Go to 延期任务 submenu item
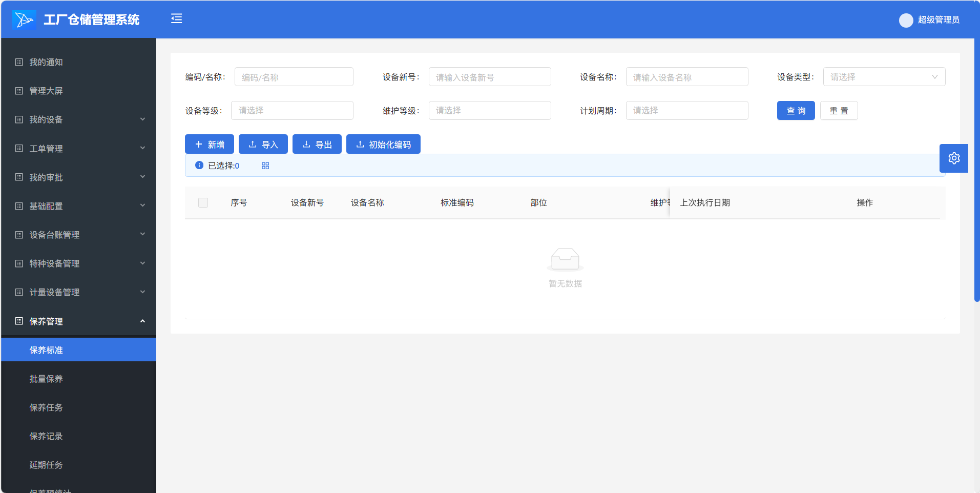The height and width of the screenshot is (493, 980). 78,465
